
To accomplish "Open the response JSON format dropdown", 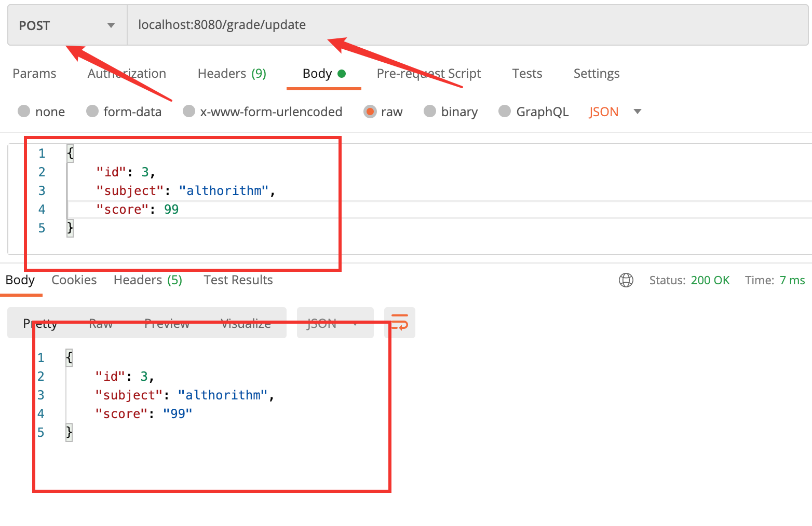I will (334, 323).
